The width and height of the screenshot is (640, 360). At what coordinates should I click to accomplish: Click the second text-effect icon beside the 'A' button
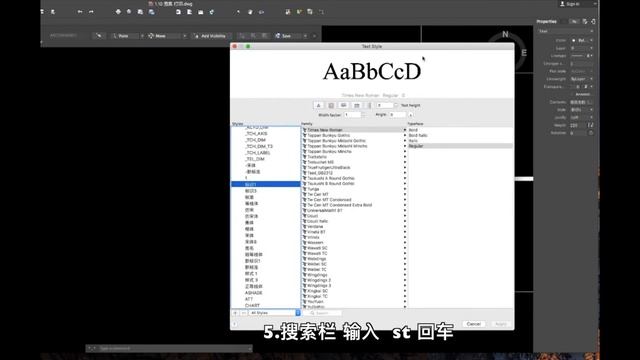(331, 105)
